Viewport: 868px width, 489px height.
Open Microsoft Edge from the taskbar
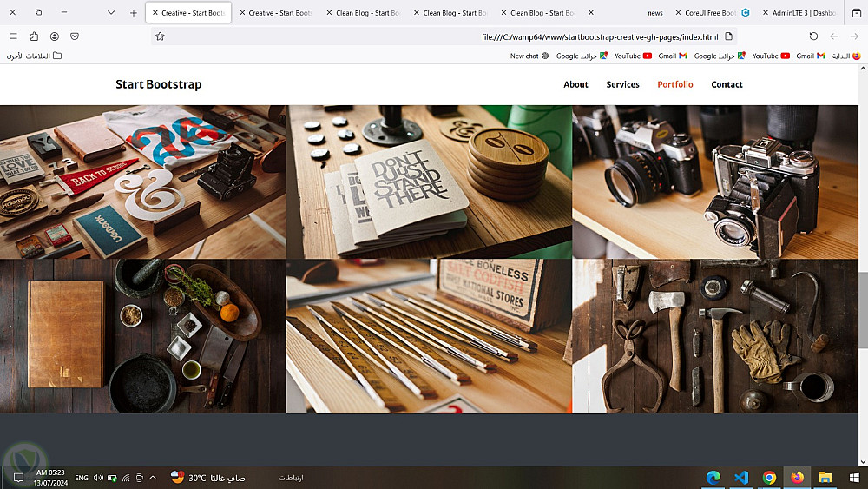coord(713,478)
